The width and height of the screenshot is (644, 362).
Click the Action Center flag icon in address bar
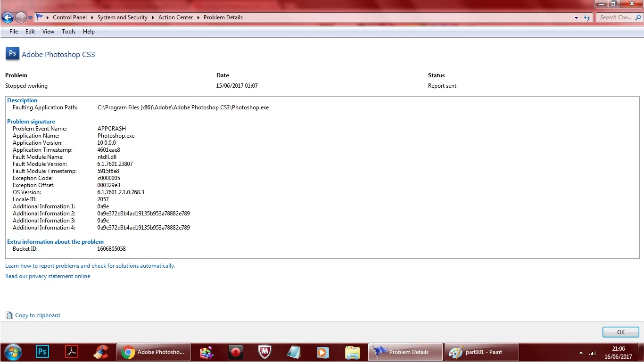[x=40, y=17]
